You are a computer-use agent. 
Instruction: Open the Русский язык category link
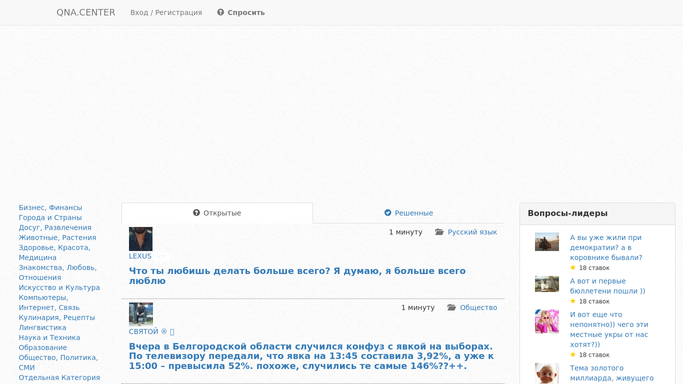(472, 232)
